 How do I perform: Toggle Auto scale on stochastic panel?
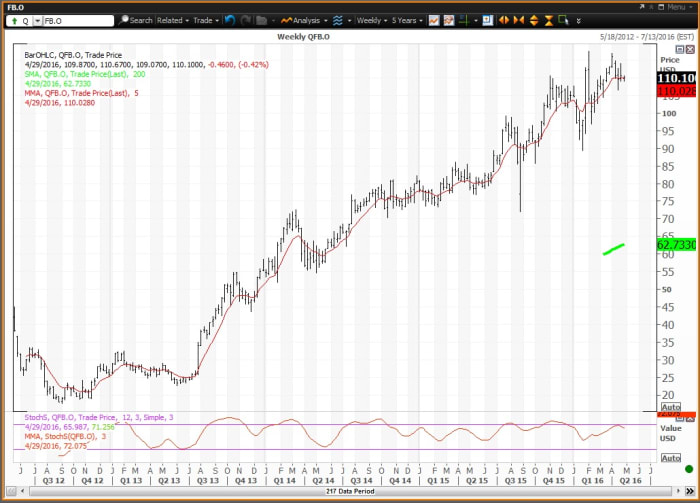coord(670,456)
